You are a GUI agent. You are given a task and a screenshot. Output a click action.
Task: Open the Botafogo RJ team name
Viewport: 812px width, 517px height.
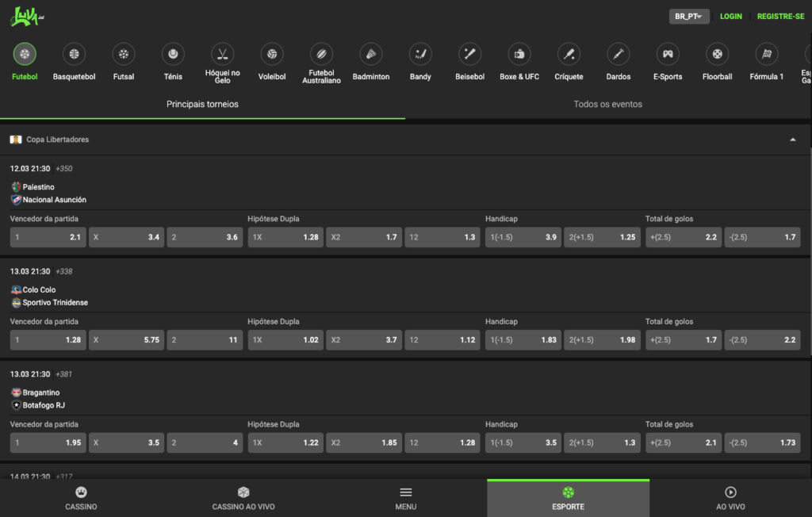click(x=44, y=405)
